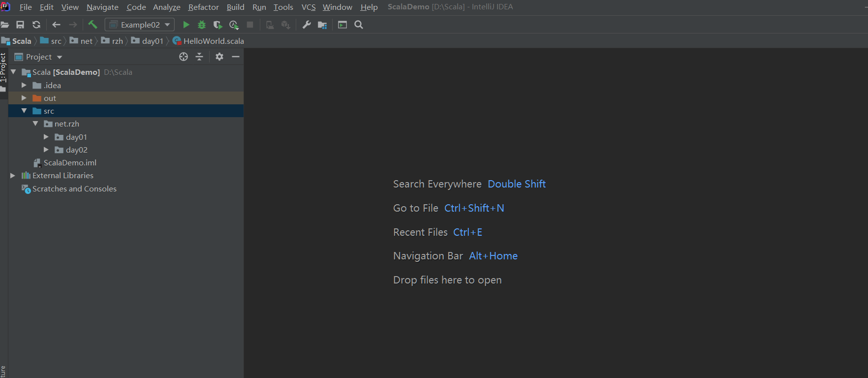Navigate back with the left arrow
The height and width of the screenshot is (378, 868).
pyautogui.click(x=56, y=25)
